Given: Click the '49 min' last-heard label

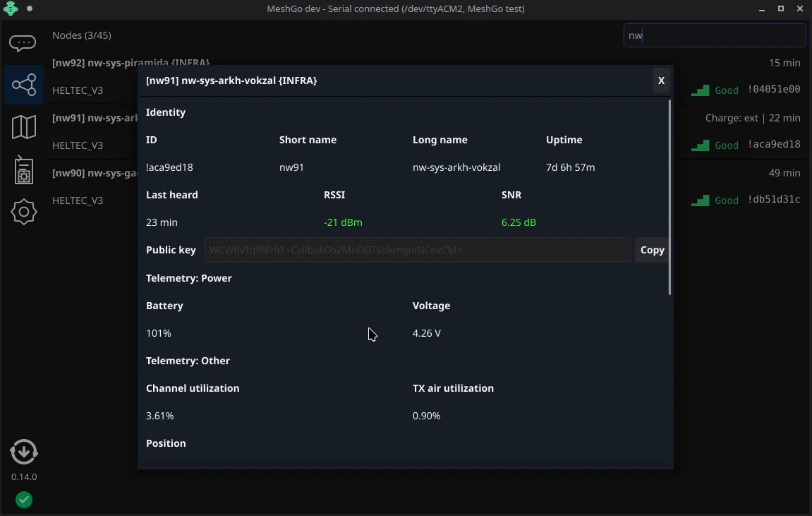Looking at the screenshot, I should 784,173.
